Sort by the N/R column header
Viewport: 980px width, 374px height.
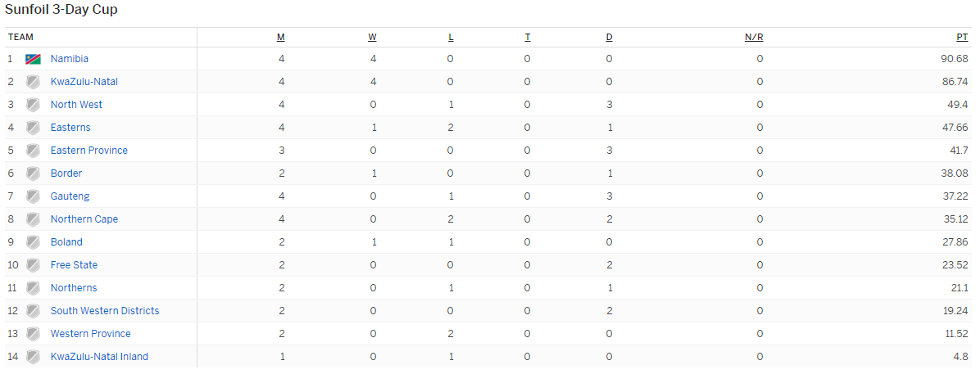click(x=754, y=38)
